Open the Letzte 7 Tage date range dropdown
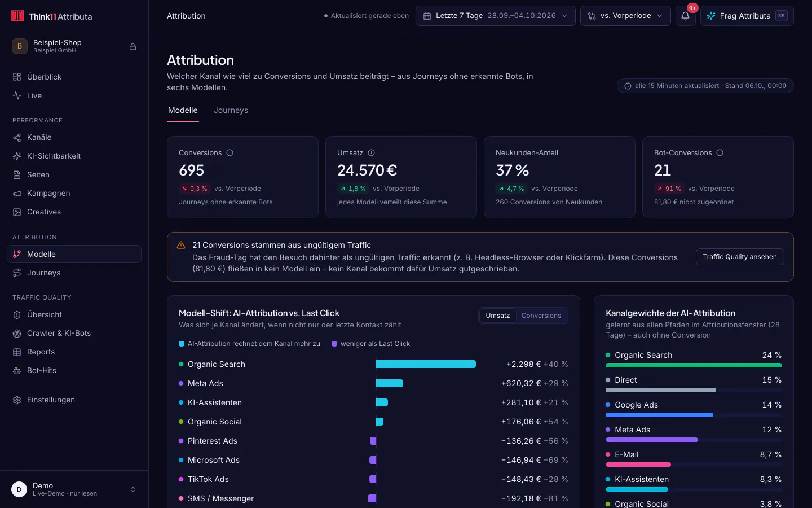The width and height of the screenshot is (812, 508). coord(496,16)
